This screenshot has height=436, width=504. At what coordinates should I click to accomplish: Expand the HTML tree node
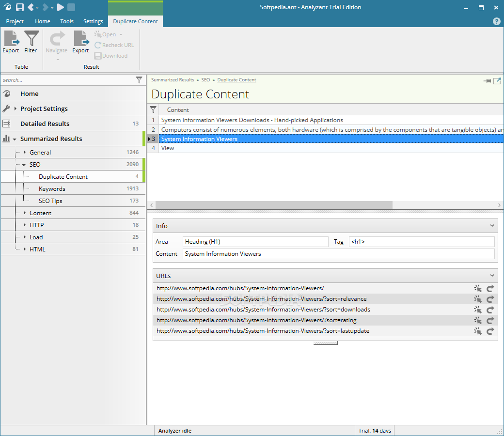24,249
